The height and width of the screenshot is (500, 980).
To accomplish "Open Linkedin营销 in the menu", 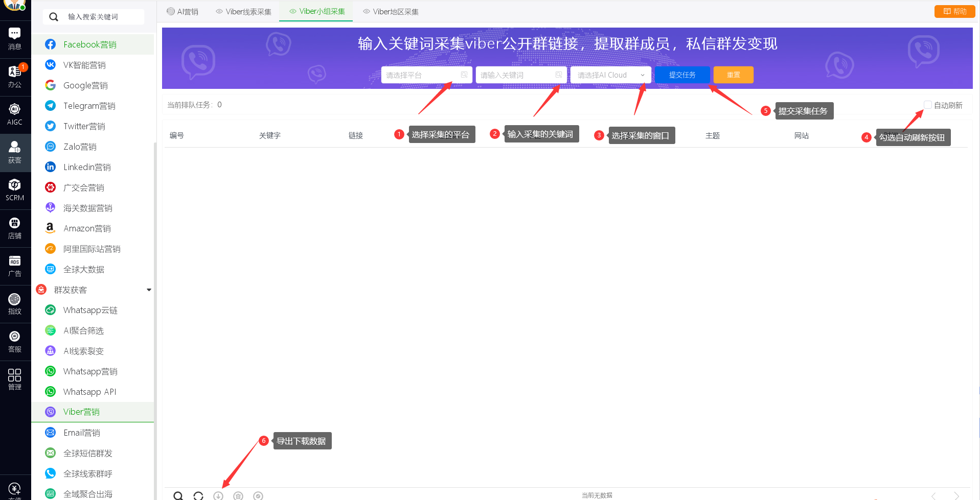I will (x=93, y=167).
